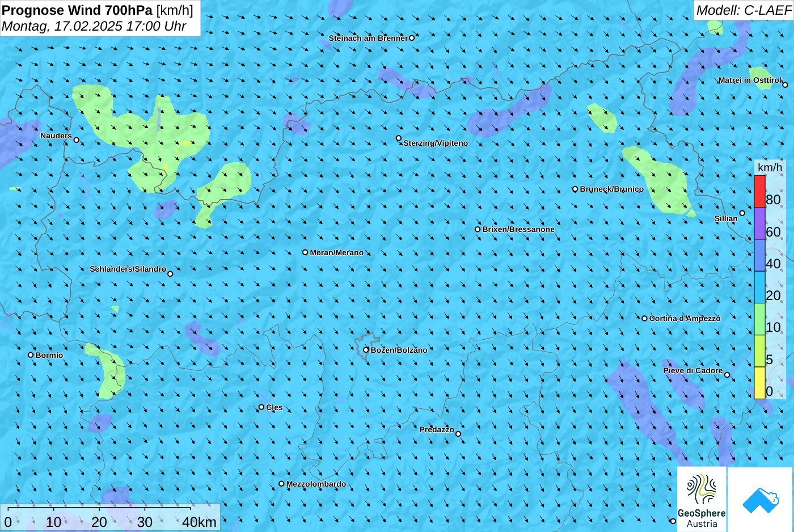Select the Cortina d'Ampezzo marker

644,318
